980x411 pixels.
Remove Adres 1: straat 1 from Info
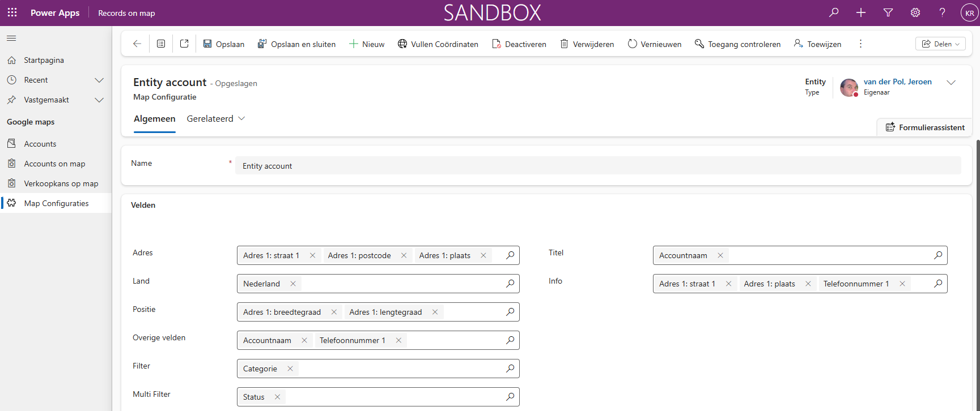click(x=728, y=284)
